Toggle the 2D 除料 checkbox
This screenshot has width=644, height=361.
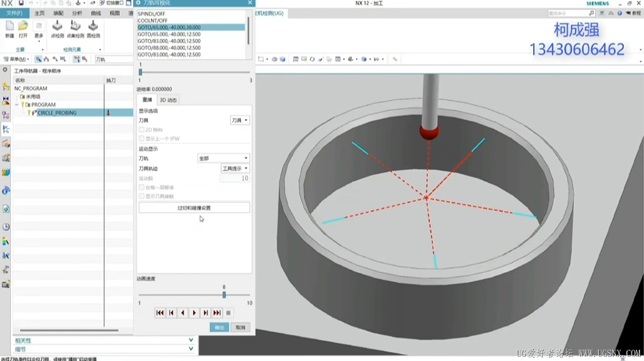tap(141, 129)
